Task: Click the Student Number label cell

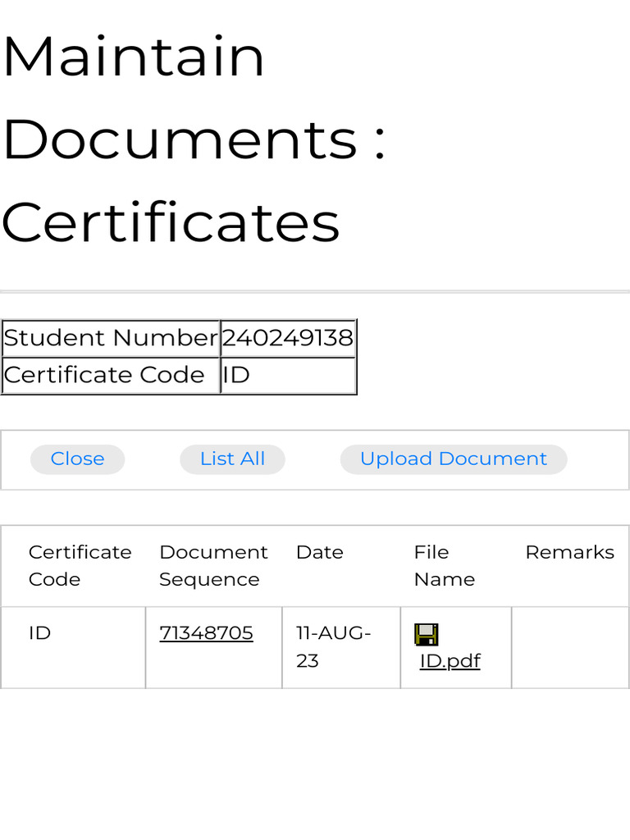Action: pos(111,339)
